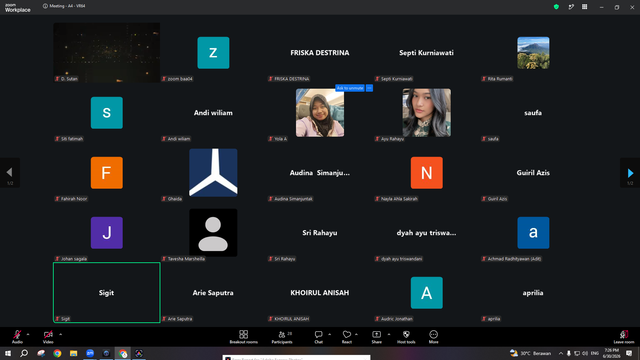The height and width of the screenshot is (360, 640).
Task: Expand the React options caret
Action: click(356, 334)
